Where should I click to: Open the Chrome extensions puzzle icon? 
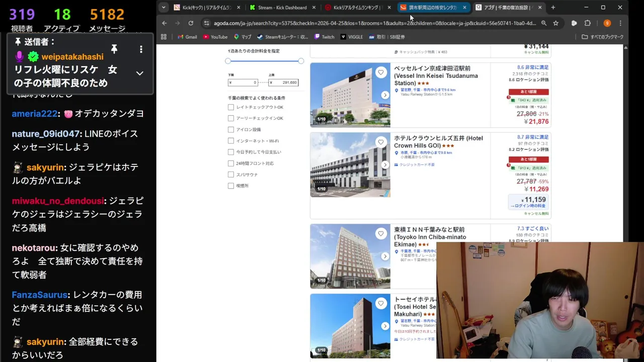[588, 23]
